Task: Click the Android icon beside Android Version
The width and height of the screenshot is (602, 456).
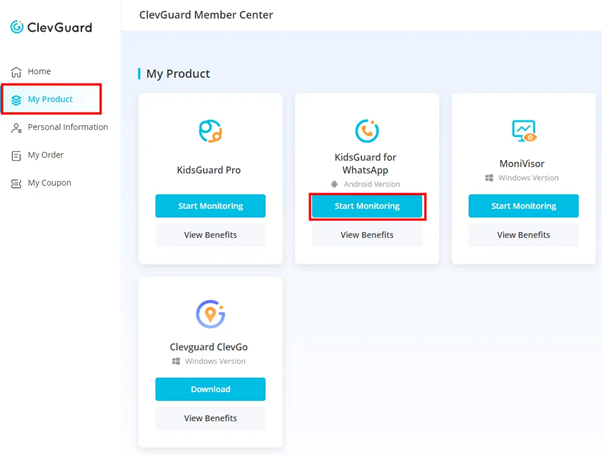Action: (x=334, y=184)
